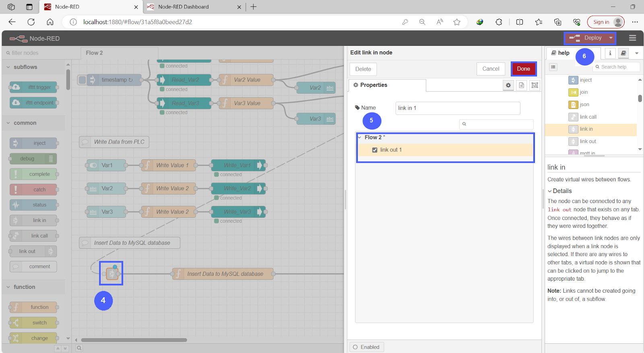
Task: Uncheck the link out 1 checkbox
Action: (x=375, y=150)
